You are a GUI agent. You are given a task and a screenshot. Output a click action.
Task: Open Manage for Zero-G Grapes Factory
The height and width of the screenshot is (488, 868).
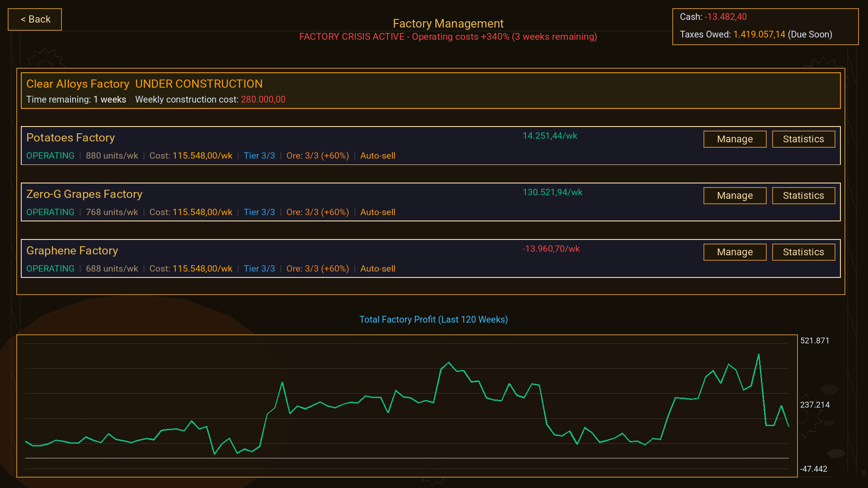[735, 196]
